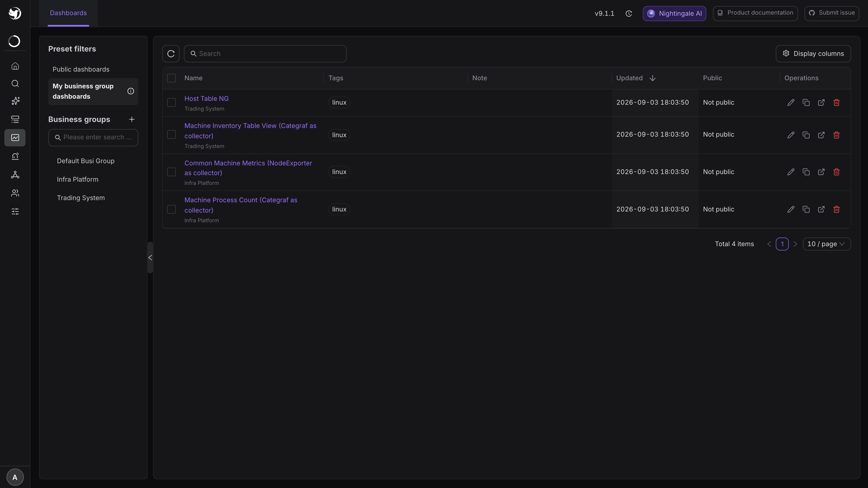Image resolution: width=868 pixels, height=488 pixels.
Task: Sort by the Updated column arrow
Action: click(x=652, y=78)
